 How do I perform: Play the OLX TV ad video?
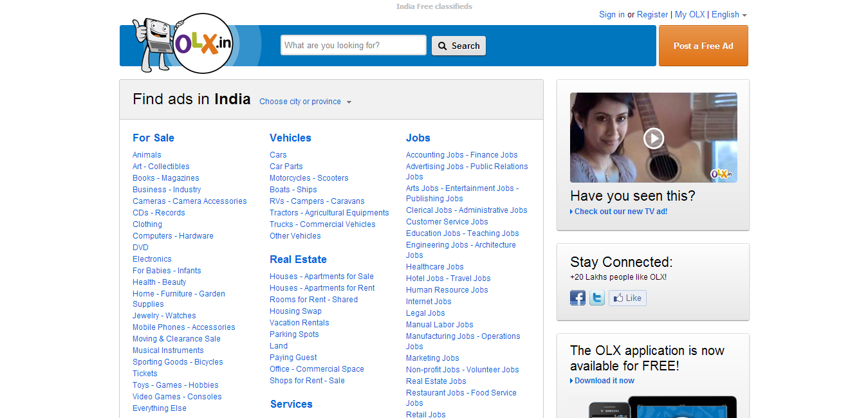654,138
